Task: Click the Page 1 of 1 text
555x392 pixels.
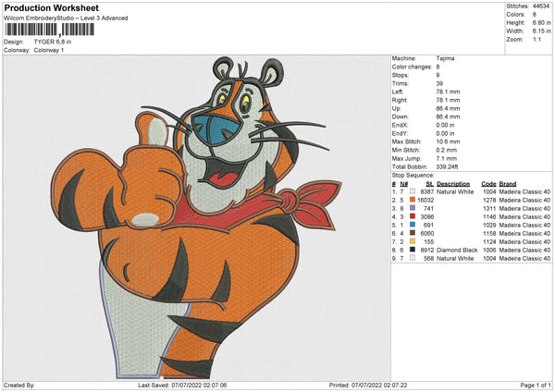Action: click(x=536, y=385)
